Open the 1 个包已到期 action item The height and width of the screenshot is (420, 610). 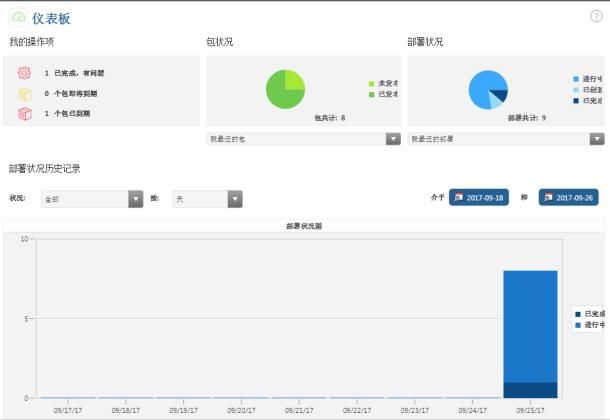point(67,114)
